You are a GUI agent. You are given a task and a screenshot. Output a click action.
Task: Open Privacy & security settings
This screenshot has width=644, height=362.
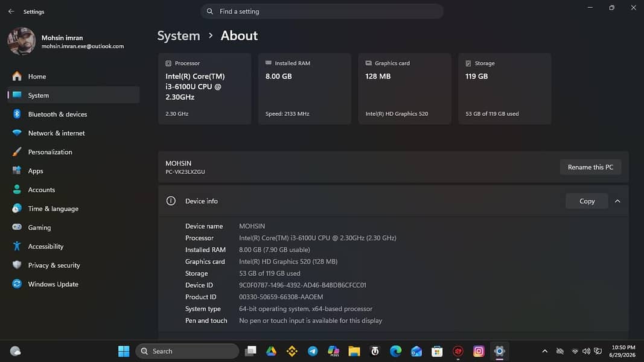tap(74, 265)
